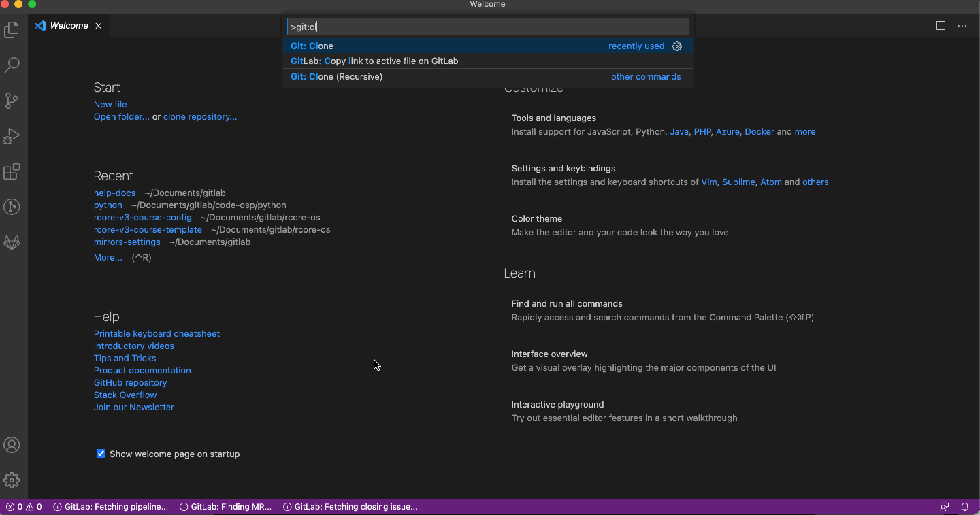The image size is (980, 515).
Task: Open recent help-docs folder
Action: click(x=114, y=193)
